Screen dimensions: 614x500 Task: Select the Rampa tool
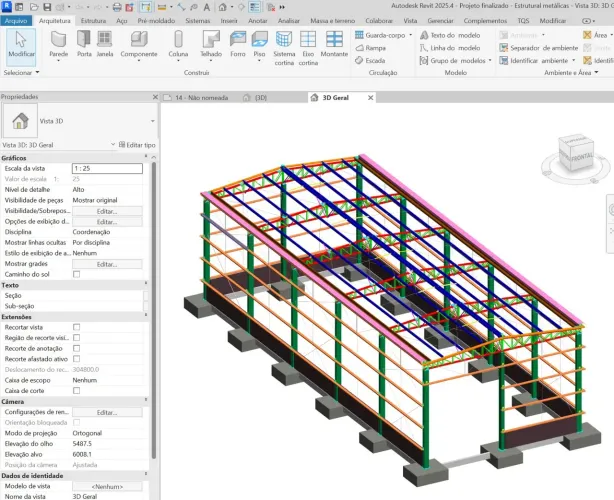pyautogui.click(x=370, y=48)
